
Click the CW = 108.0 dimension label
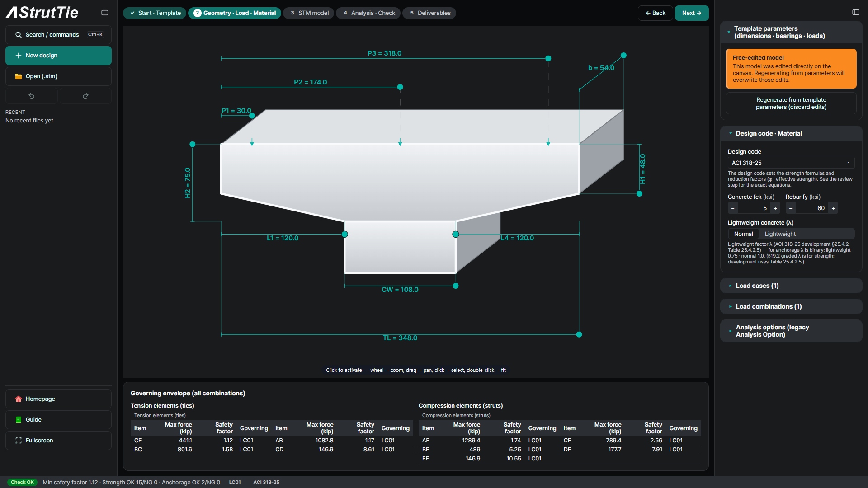(400, 290)
